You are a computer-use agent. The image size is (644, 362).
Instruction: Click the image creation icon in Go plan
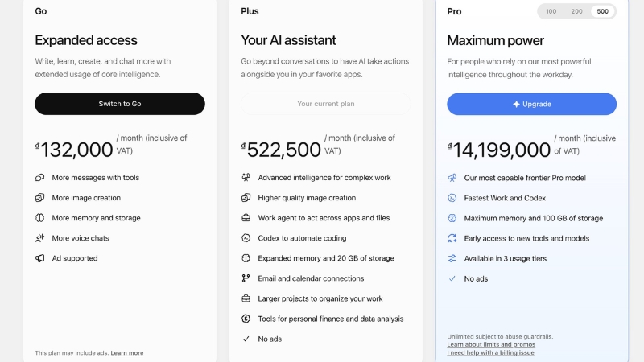point(39,198)
